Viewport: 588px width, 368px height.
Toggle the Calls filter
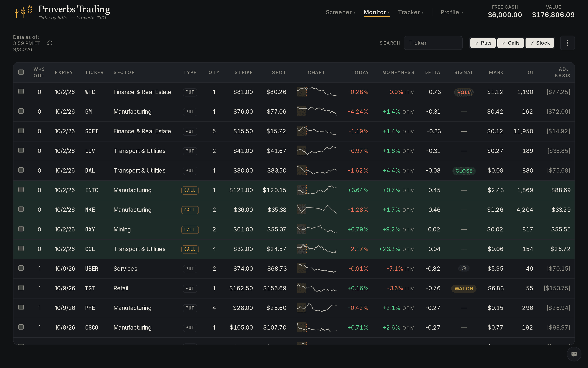pyautogui.click(x=510, y=43)
